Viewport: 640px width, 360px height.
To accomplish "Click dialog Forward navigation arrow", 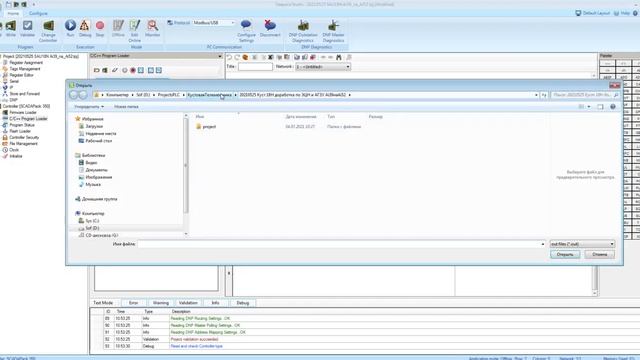I will pyautogui.click(x=83, y=95).
